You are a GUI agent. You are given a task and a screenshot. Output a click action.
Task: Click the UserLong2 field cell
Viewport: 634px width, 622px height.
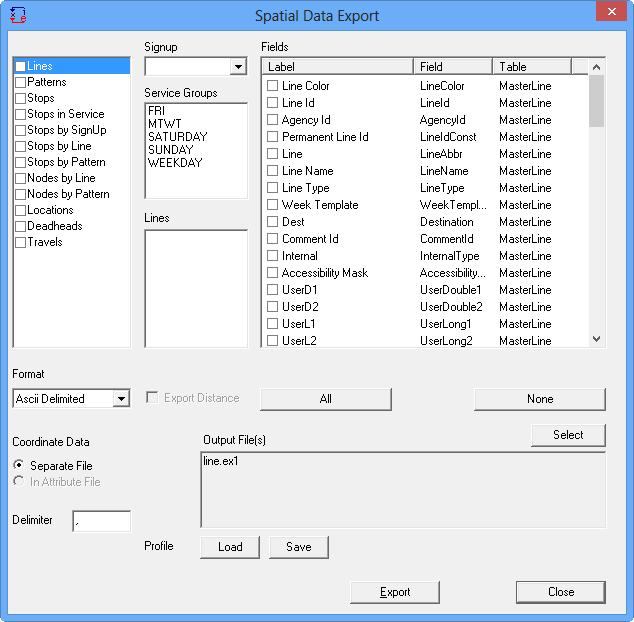(x=446, y=341)
